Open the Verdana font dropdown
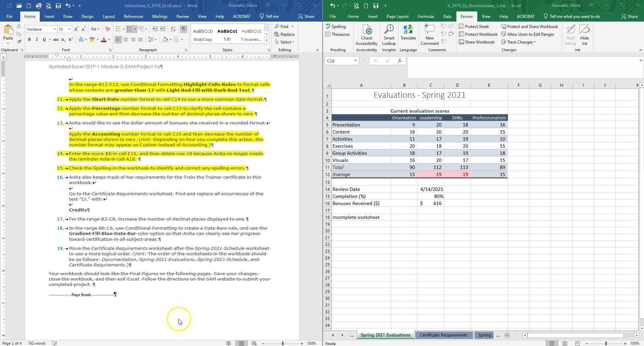This screenshot has width=644, height=346. click(x=55, y=29)
